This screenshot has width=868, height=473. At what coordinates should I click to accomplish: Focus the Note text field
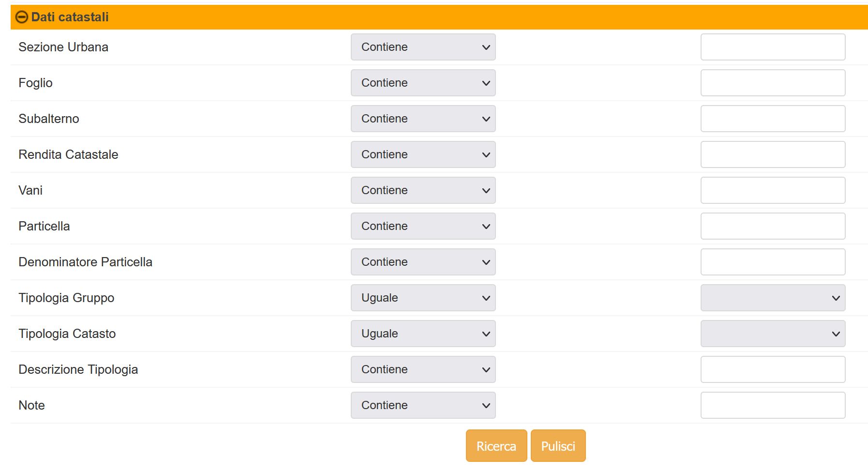click(x=773, y=405)
